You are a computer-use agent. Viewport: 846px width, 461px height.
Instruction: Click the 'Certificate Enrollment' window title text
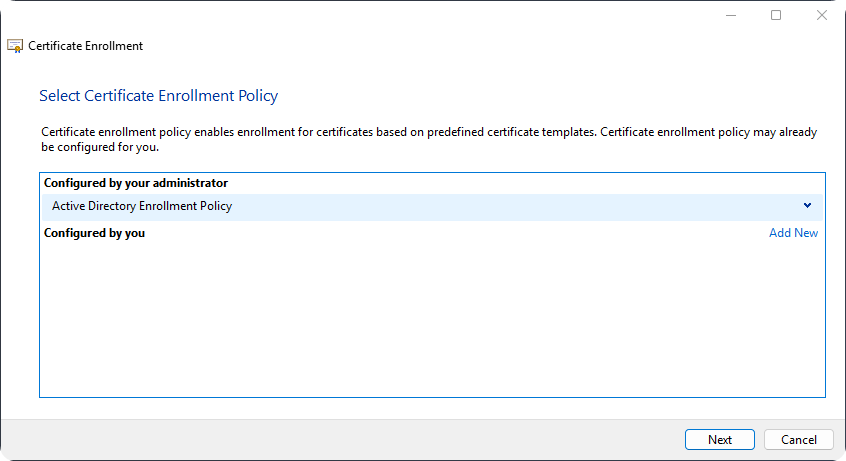click(x=86, y=46)
